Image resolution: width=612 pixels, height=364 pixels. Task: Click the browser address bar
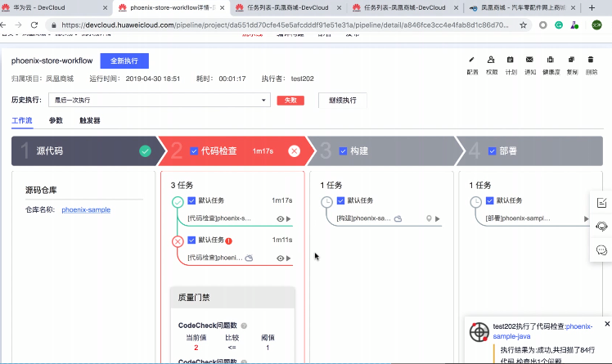click(285, 25)
